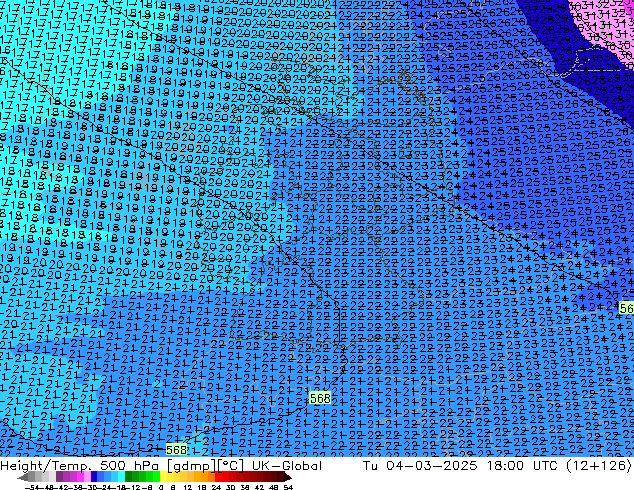This screenshot has height=490, width=634.
Task: Click the 'Height/Temp.' title text
Action: click(48, 466)
